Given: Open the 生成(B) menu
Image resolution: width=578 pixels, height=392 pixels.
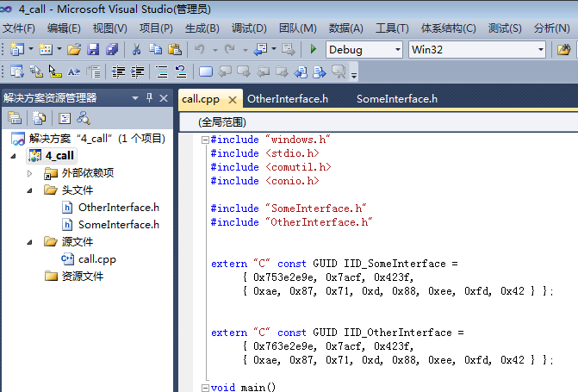Looking at the screenshot, I should coord(202,28).
